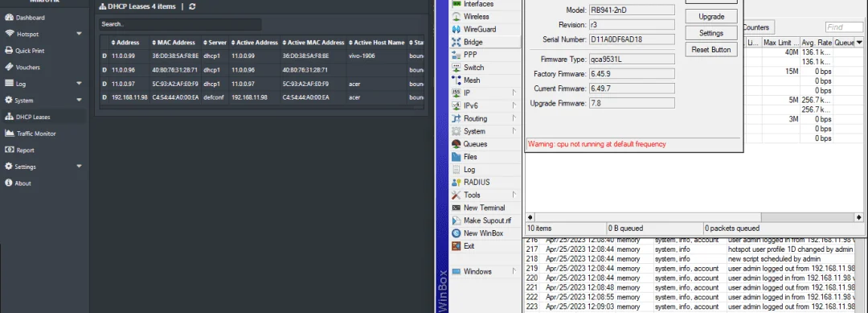Click the Upgrade button in RouterBOARD dialog
This screenshot has height=313, width=868.
point(710,17)
